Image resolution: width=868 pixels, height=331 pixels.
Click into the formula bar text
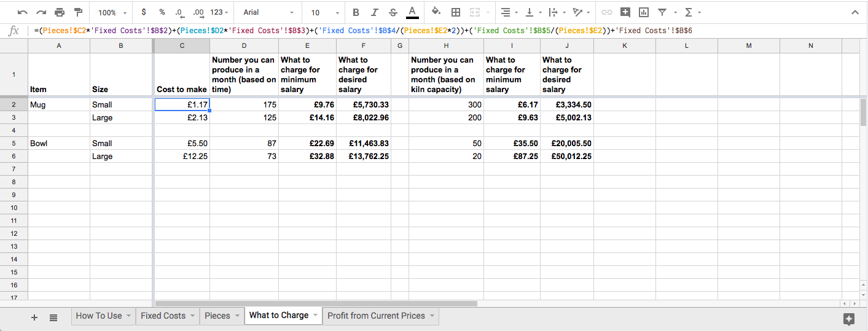tap(363, 30)
